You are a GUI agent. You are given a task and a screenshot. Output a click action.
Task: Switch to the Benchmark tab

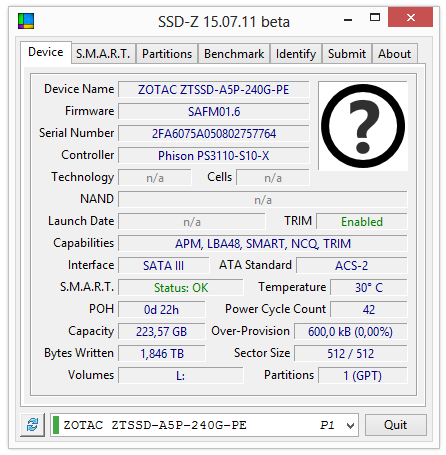234,54
